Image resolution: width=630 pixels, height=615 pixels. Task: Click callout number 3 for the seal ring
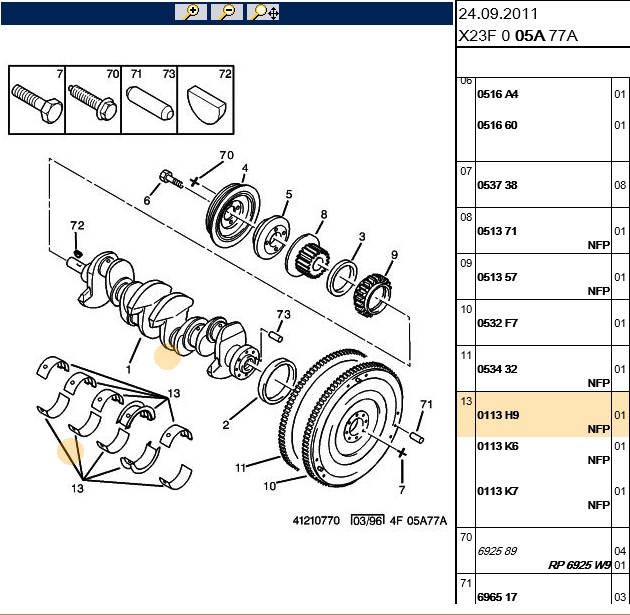[x=362, y=236]
